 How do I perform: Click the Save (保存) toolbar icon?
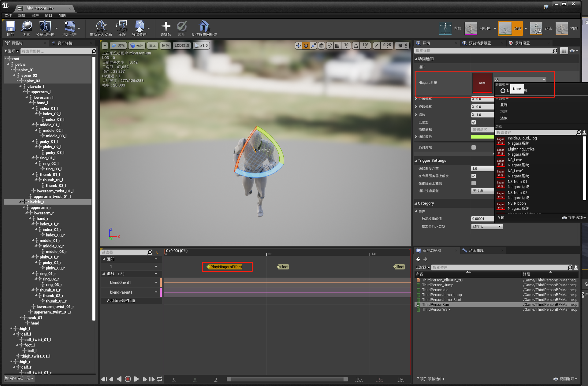coord(10,27)
